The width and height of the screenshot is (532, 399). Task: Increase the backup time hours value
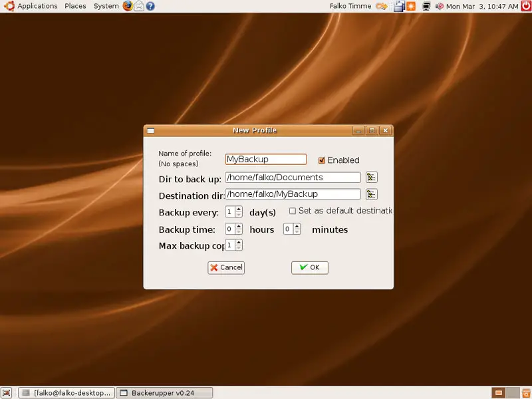pos(239,226)
